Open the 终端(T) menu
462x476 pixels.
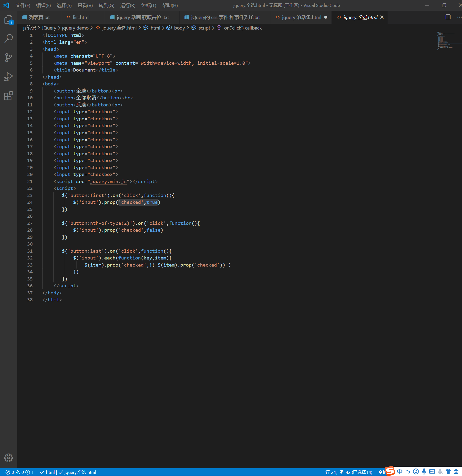tap(149, 5)
